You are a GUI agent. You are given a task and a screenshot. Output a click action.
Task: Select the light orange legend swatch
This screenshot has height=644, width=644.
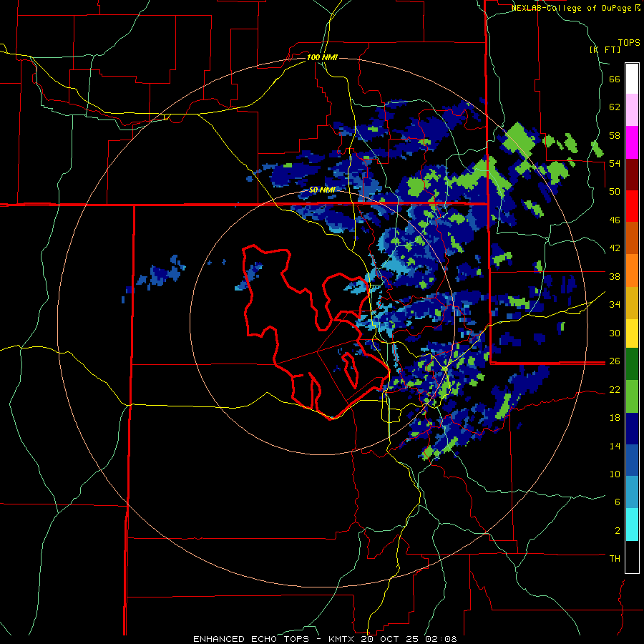[632, 270]
